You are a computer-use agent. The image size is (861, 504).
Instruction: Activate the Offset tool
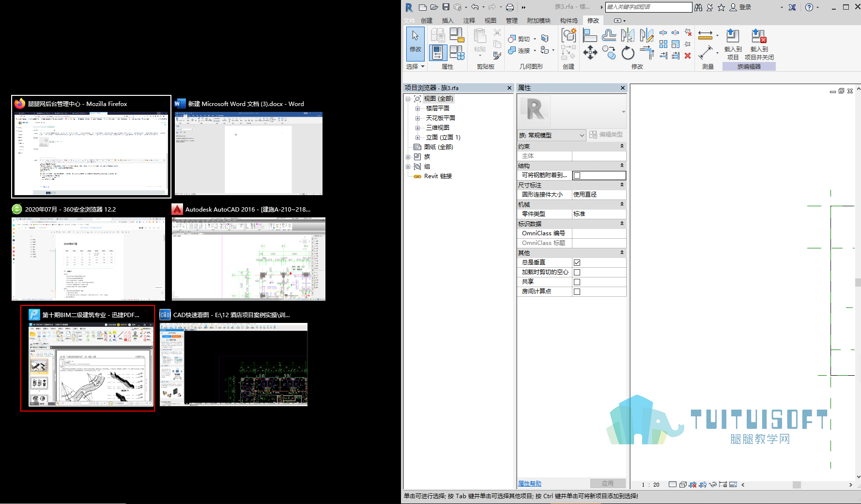pos(609,35)
